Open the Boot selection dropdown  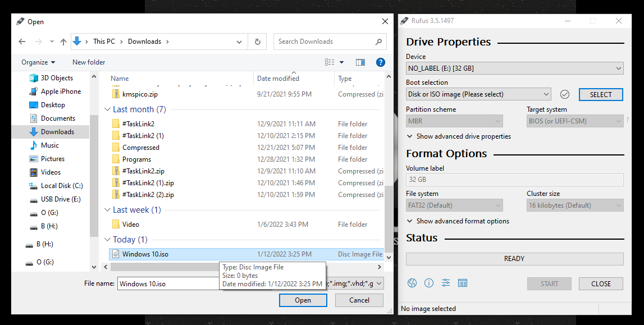[x=478, y=94]
